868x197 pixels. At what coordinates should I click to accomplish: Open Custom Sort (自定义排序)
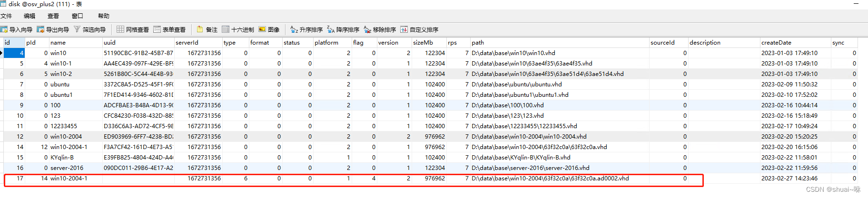click(419, 29)
